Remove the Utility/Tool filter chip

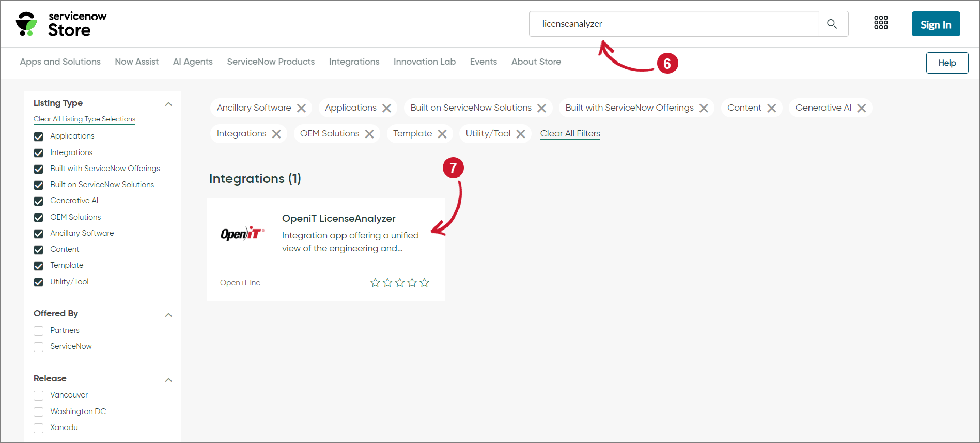[x=521, y=134]
